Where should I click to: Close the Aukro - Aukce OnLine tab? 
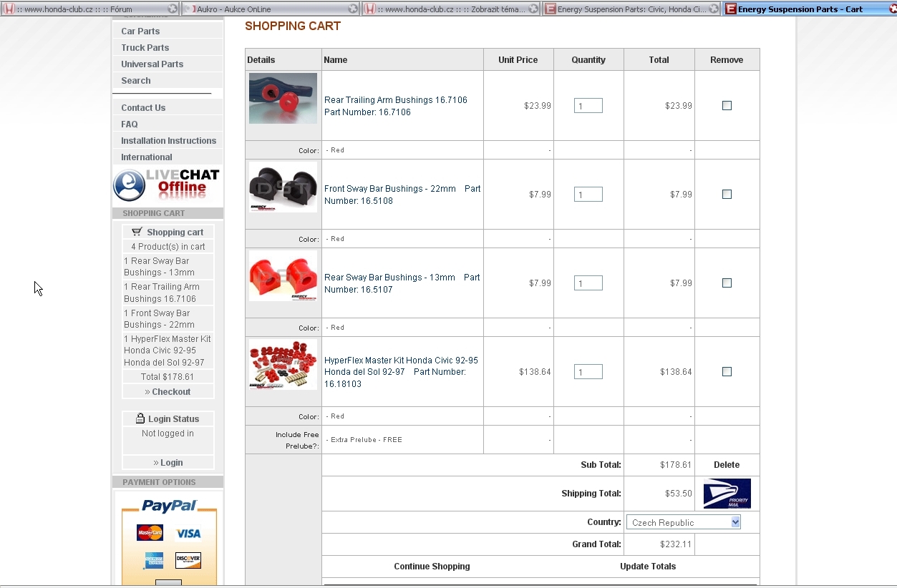353,9
